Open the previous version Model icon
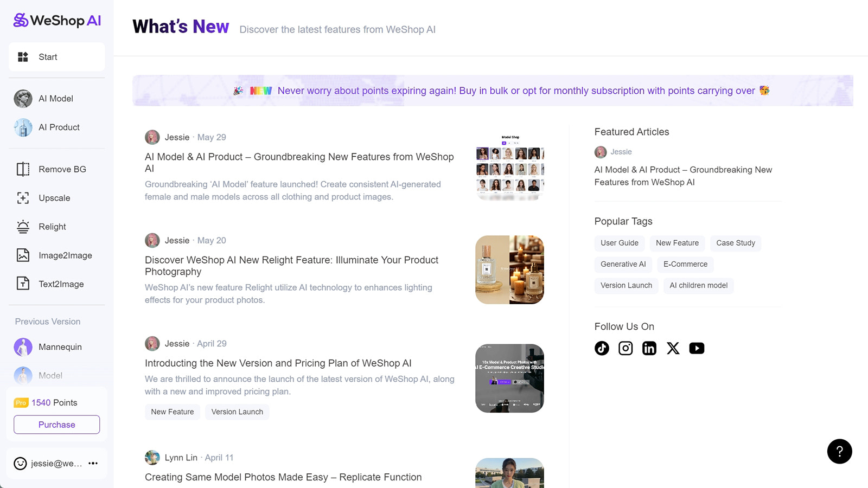This screenshot has width=868, height=488. tap(23, 376)
